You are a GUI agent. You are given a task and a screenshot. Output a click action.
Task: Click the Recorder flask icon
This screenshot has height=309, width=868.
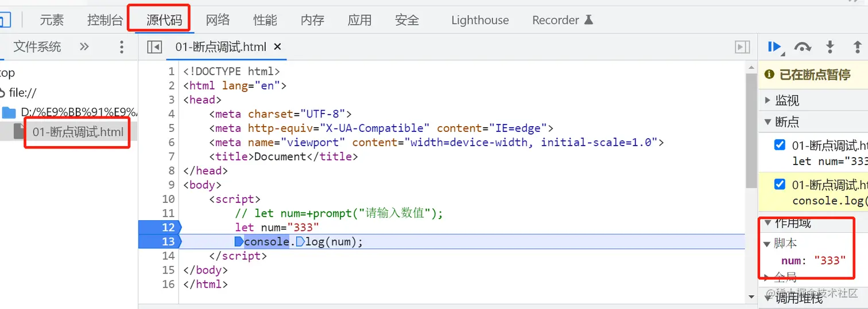click(x=588, y=20)
